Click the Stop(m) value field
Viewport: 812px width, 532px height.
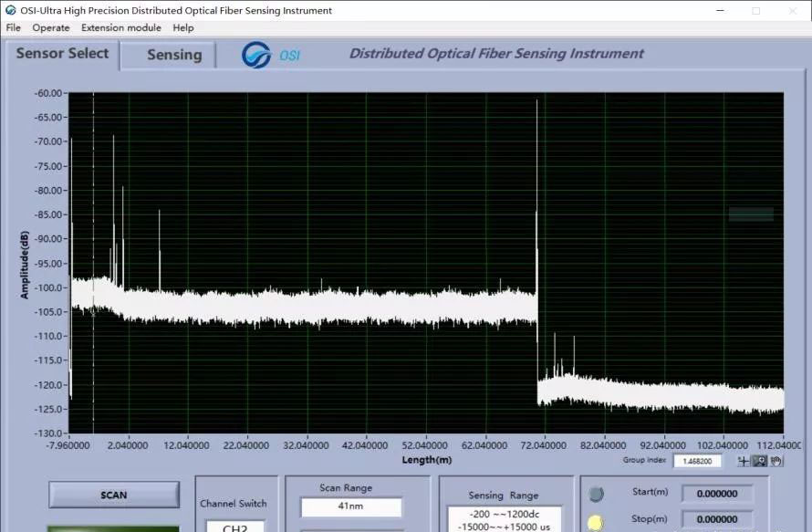click(717, 519)
